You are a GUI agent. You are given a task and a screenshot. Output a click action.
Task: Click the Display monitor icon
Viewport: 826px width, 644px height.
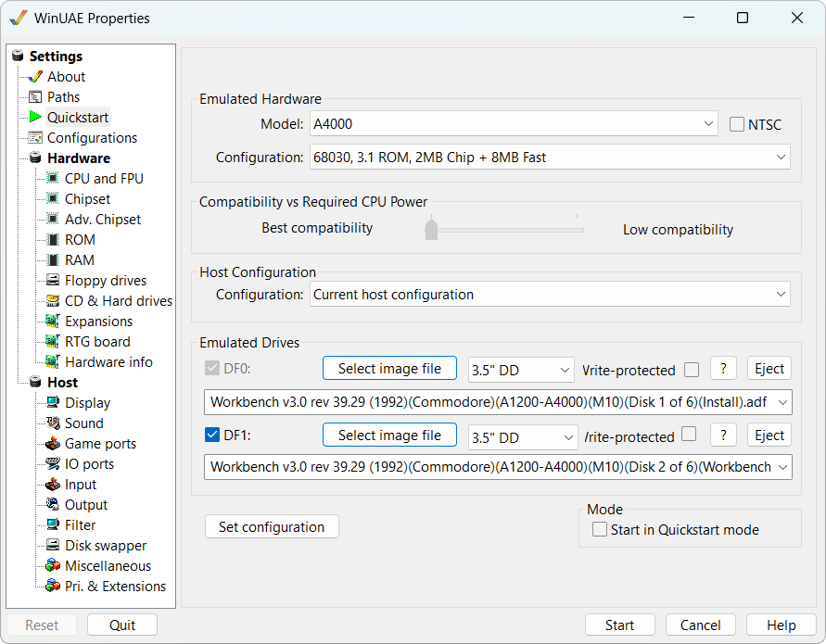(53, 403)
